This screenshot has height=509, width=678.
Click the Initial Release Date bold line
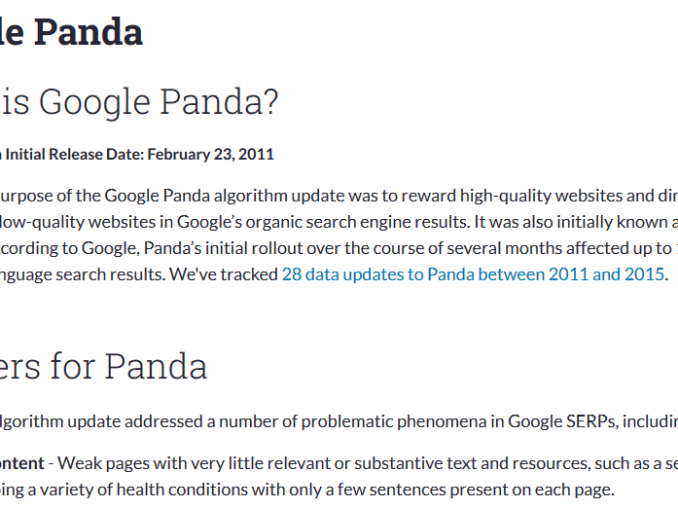pyautogui.click(x=137, y=154)
